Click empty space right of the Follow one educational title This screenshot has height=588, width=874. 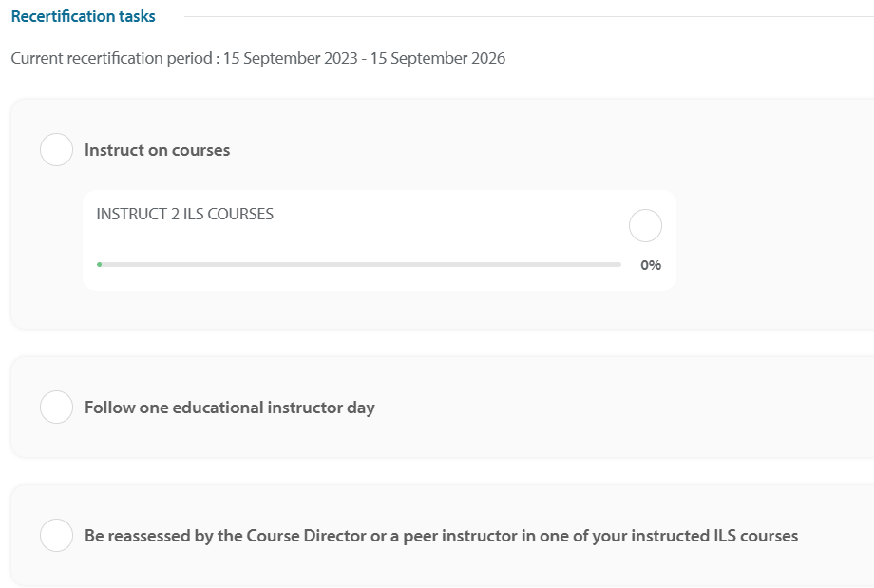(x=617, y=408)
